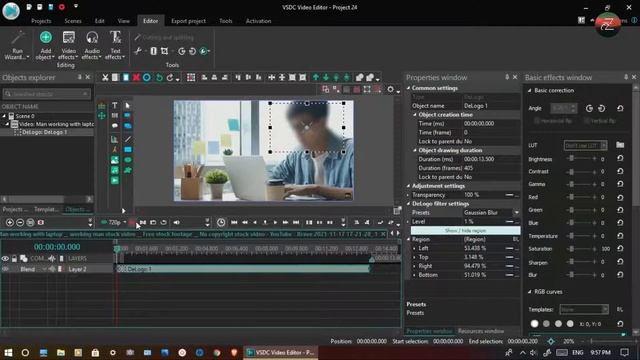Toggle the eye icon in layers header
This screenshot has width=640, height=360.
coord(5,258)
